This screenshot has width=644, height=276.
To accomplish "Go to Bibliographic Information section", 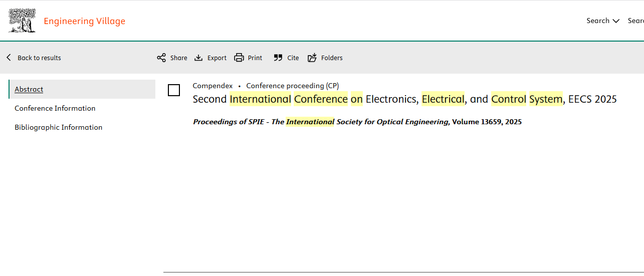I will [59, 127].
